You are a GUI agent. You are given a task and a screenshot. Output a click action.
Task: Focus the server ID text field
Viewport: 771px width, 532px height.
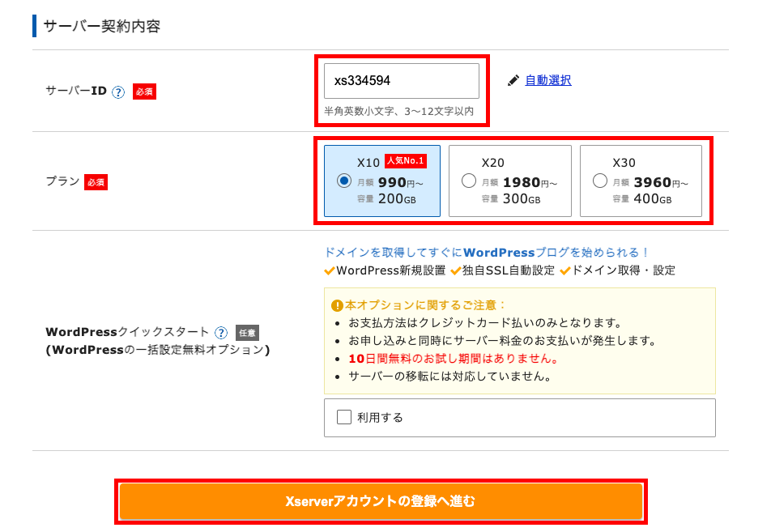[401, 81]
